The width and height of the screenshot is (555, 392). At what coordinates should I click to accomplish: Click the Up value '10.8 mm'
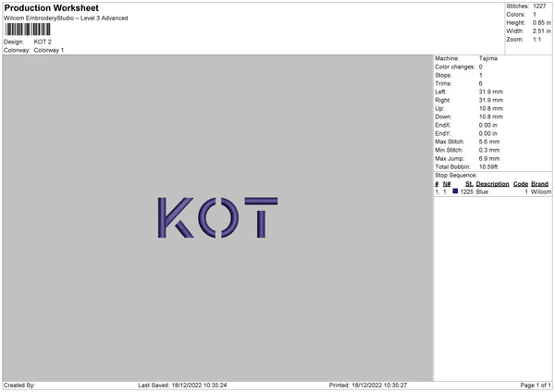491,108
